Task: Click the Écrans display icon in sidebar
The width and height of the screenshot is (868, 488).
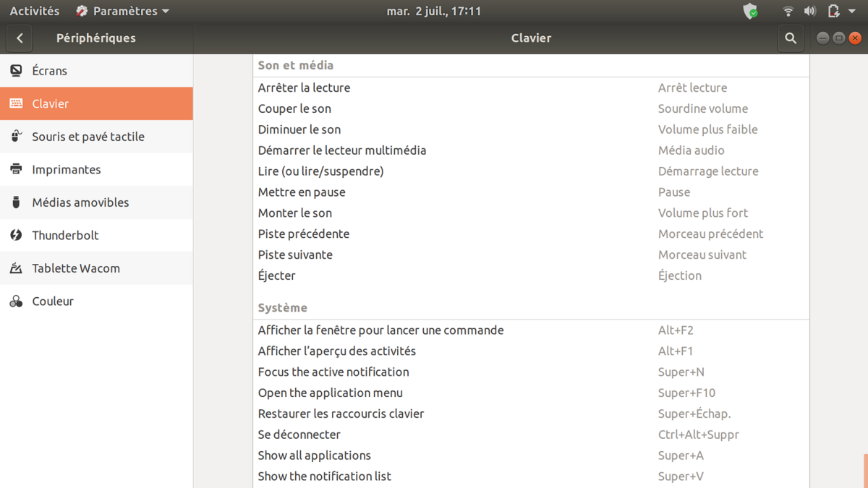Action: (x=16, y=71)
